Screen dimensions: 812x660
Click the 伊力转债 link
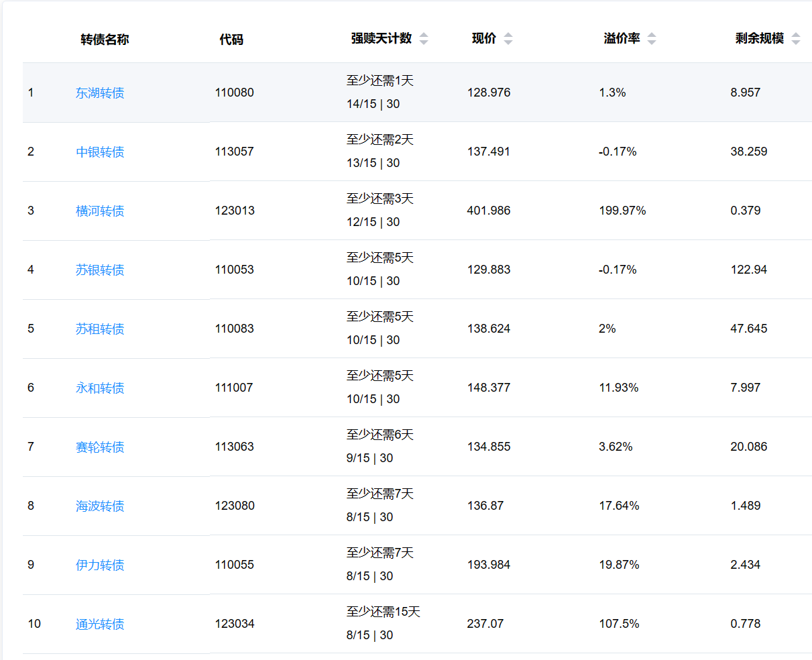[x=100, y=565]
